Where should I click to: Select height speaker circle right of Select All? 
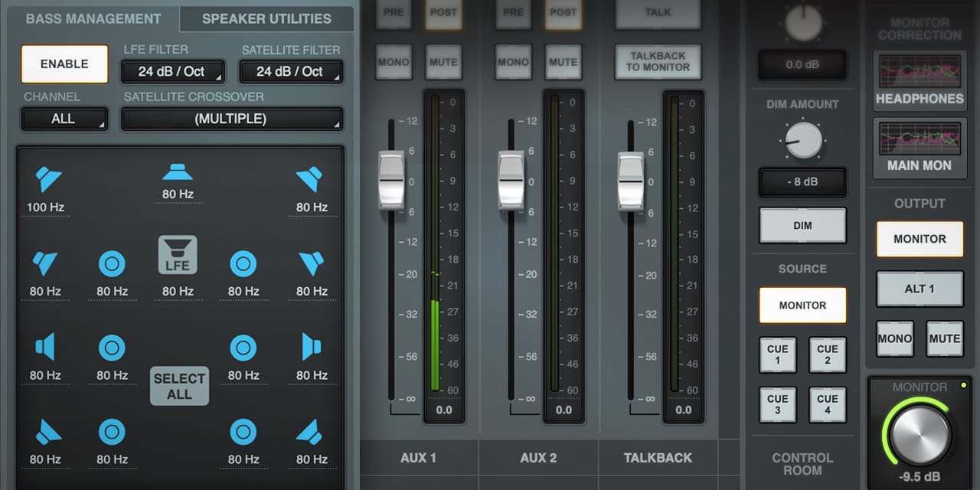click(243, 348)
